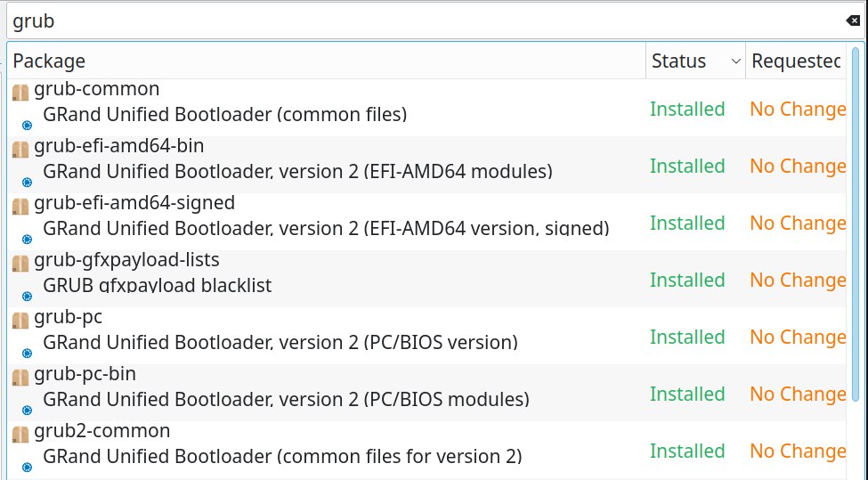Screen dimensions: 868x480
Task: Click the grub-pc-bin package box icon
Action: tap(20, 378)
